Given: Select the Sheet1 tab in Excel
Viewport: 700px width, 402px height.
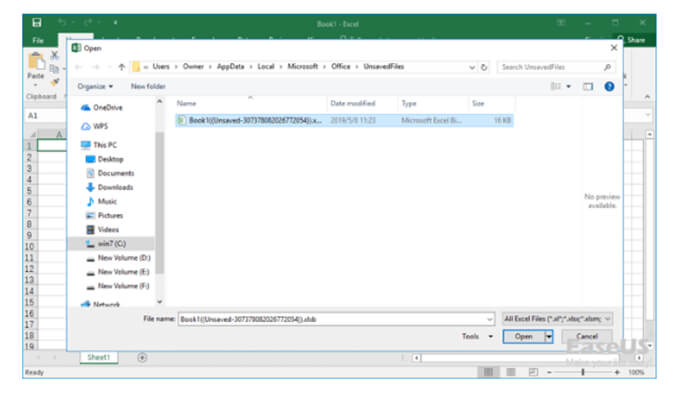Looking at the screenshot, I should 99,357.
